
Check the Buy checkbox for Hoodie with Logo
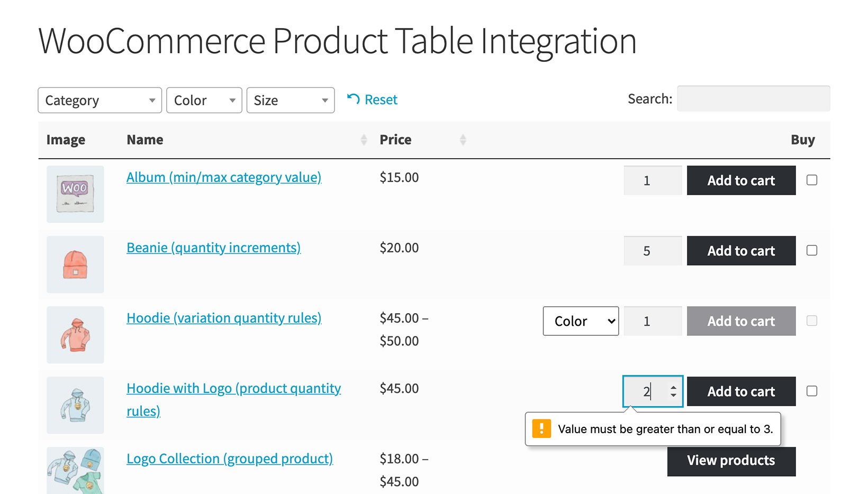(x=811, y=391)
